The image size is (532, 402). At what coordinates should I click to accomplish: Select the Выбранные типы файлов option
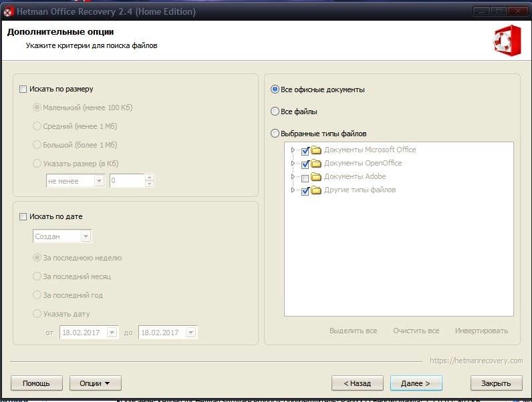click(275, 134)
